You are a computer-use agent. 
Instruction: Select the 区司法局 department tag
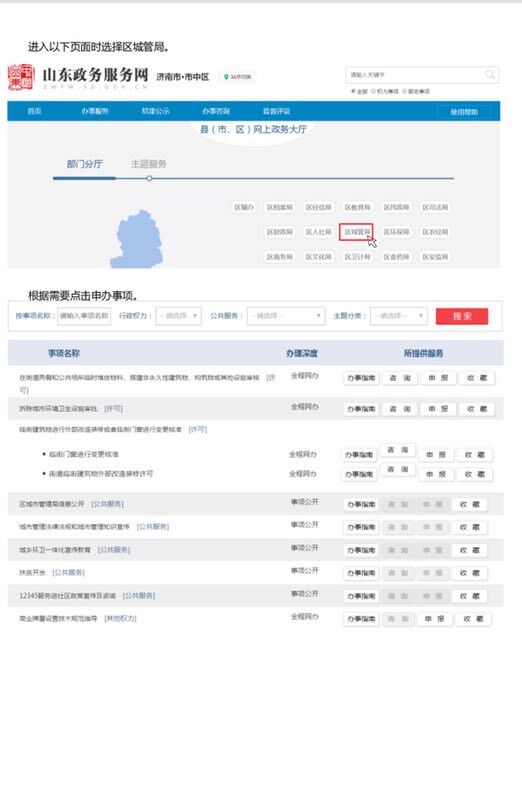click(x=435, y=207)
